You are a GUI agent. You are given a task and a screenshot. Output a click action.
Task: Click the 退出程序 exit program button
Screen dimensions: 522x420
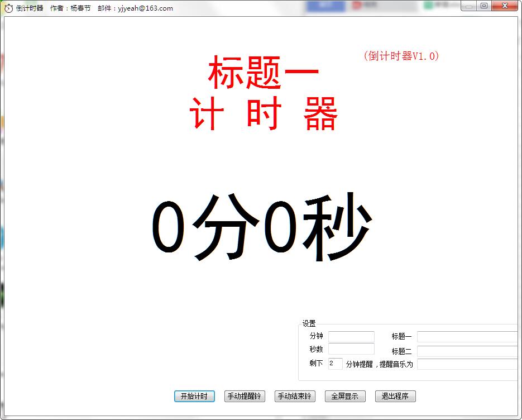pyautogui.click(x=395, y=396)
